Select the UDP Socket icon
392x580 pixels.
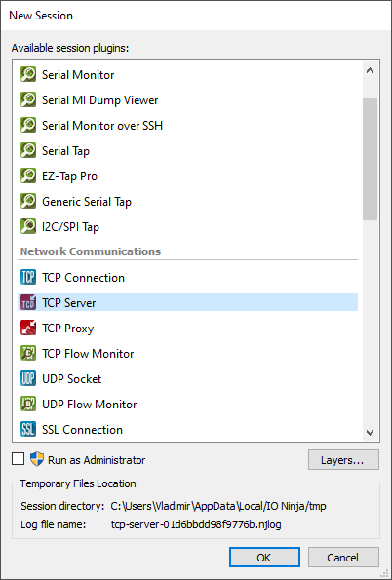[x=28, y=379]
